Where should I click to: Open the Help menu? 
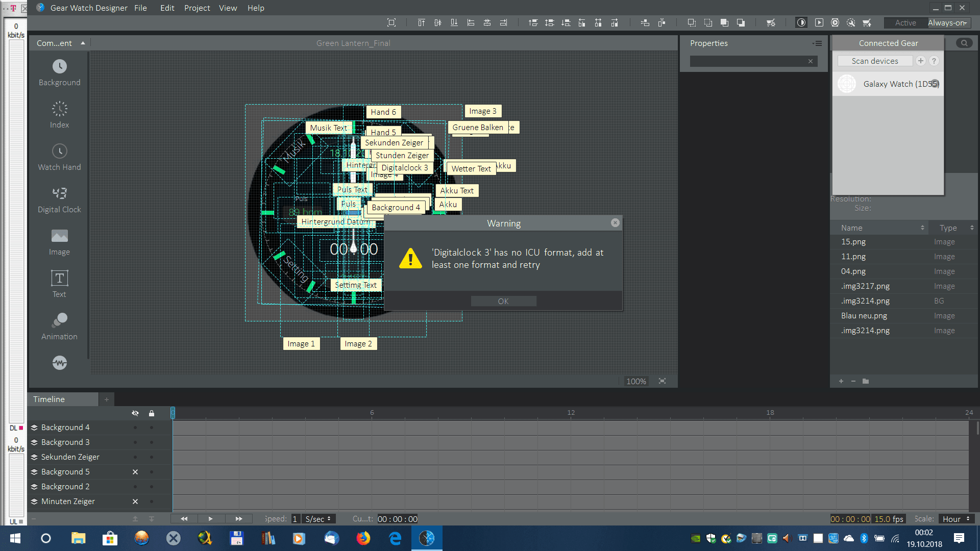(256, 8)
